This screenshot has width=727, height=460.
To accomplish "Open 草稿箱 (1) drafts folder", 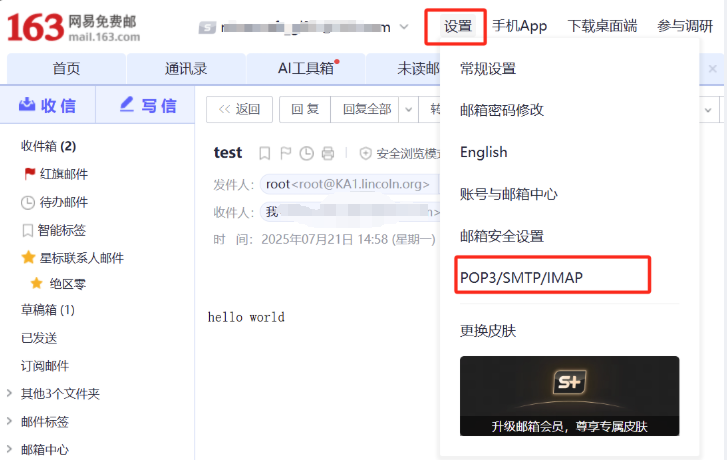I will pos(48,310).
